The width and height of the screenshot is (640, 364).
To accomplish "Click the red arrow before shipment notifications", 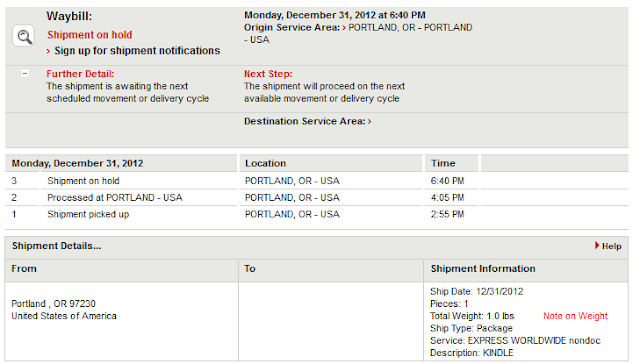I will (x=49, y=51).
